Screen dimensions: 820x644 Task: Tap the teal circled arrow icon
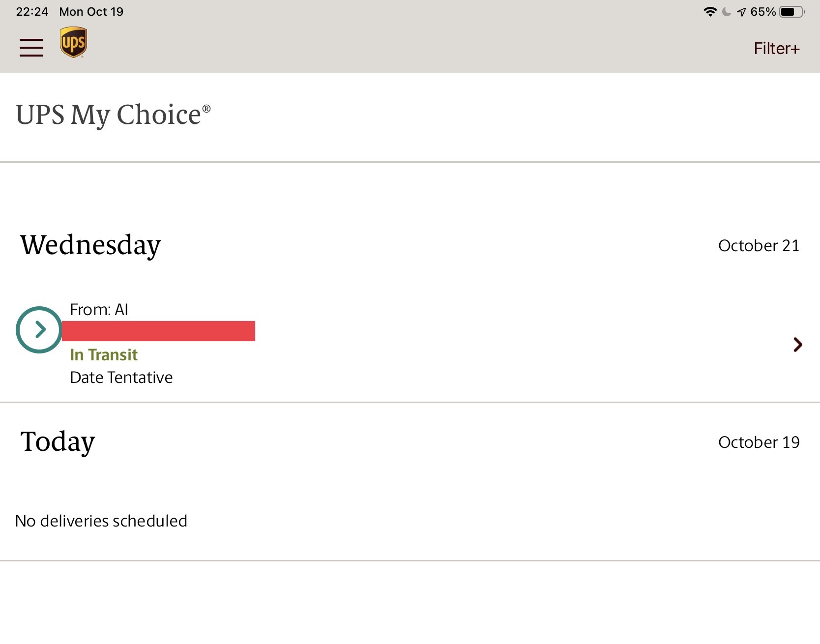coord(39,329)
